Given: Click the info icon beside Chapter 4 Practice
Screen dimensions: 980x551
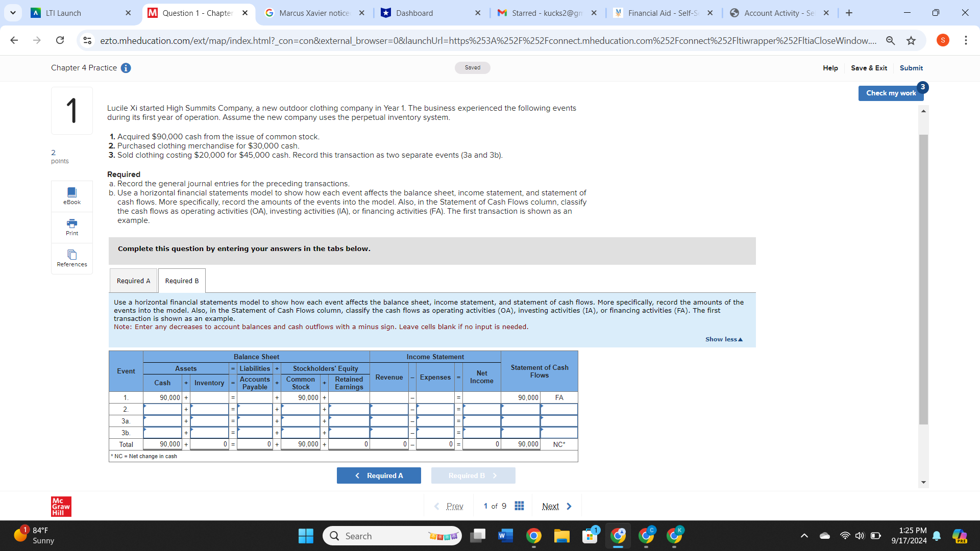Looking at the screenshot, I should (126, 68).
